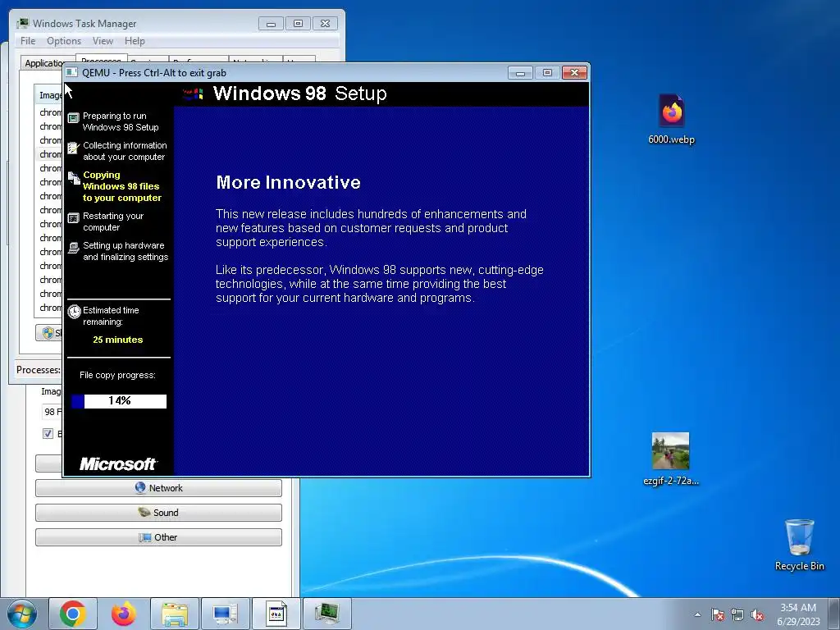Viewport: 840px width, 630px height.
Task: Click the Preparing to run Setup step icon
Action: (73, 118)
